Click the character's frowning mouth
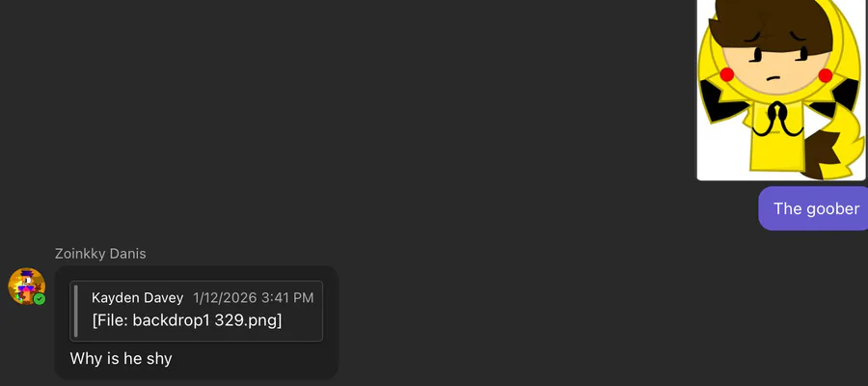This screenshot has height=386, width=868. click(x=773, y=77)
